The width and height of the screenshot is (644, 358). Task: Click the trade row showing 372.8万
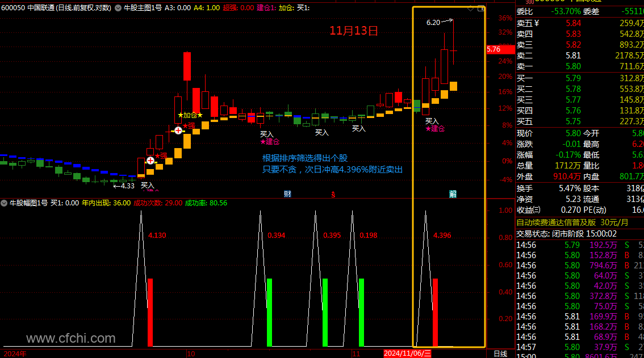click(580, 296)
